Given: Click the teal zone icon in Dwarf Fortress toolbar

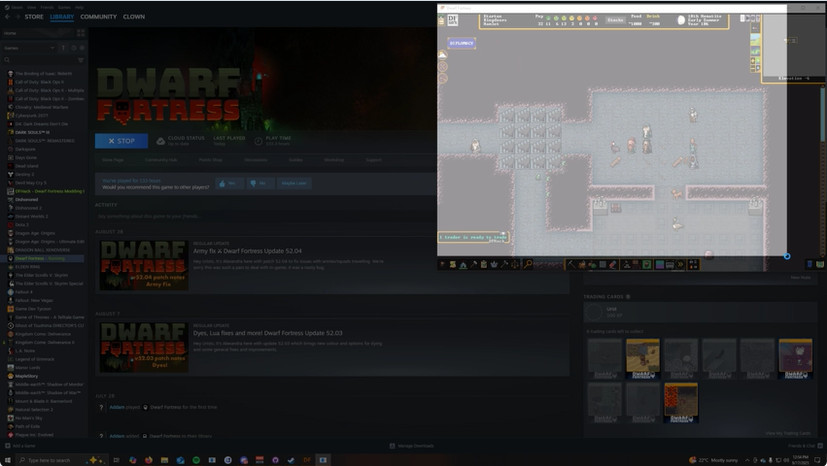Looking at the screenshot, I should (x=660, y=264).
